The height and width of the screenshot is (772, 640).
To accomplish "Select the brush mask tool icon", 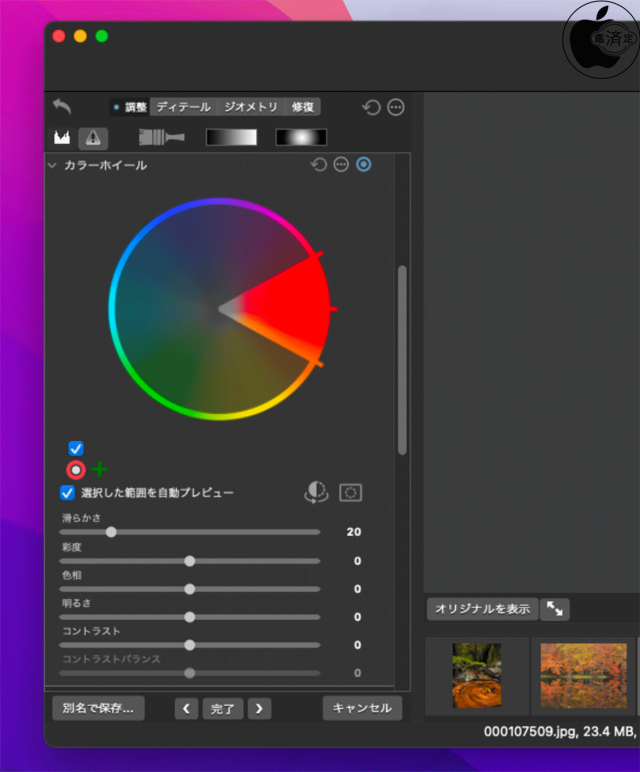I will pos(161,137).
